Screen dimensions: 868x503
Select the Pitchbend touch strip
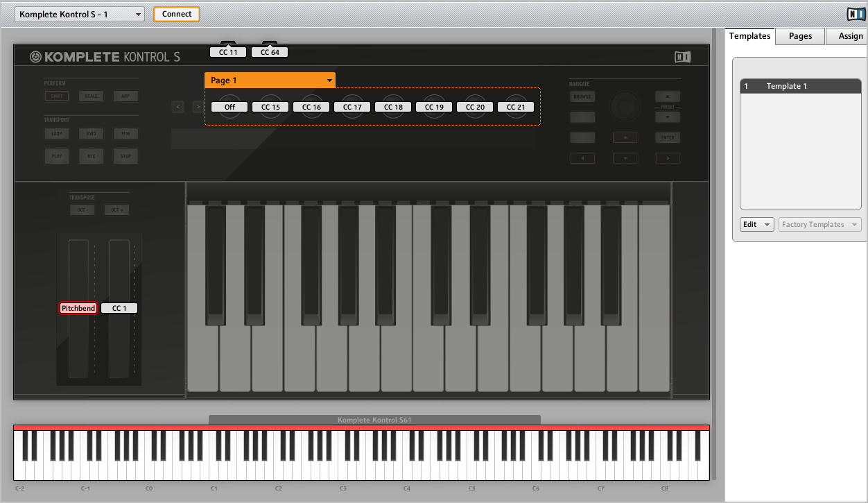tap(78, 308)
